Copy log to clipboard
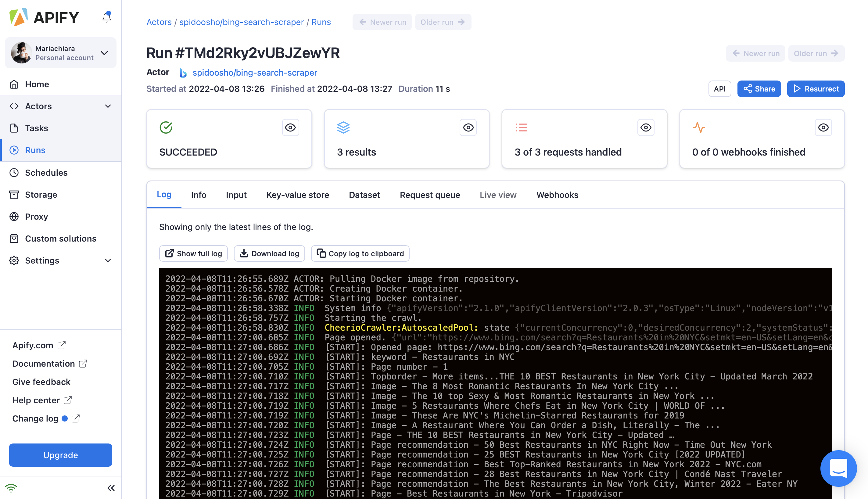Viewport: 868px width, 499px height. (360, 253)
